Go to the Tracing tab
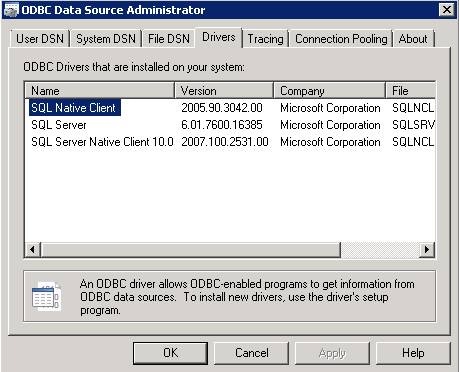The image size is (459, 372). point(265,39)
